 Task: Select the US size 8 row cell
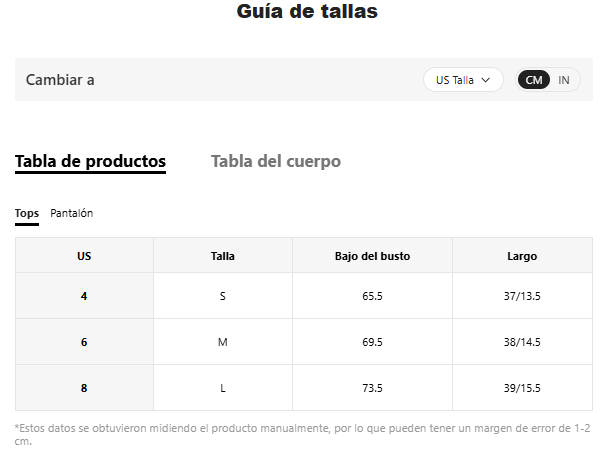click(x=84, y=388)
